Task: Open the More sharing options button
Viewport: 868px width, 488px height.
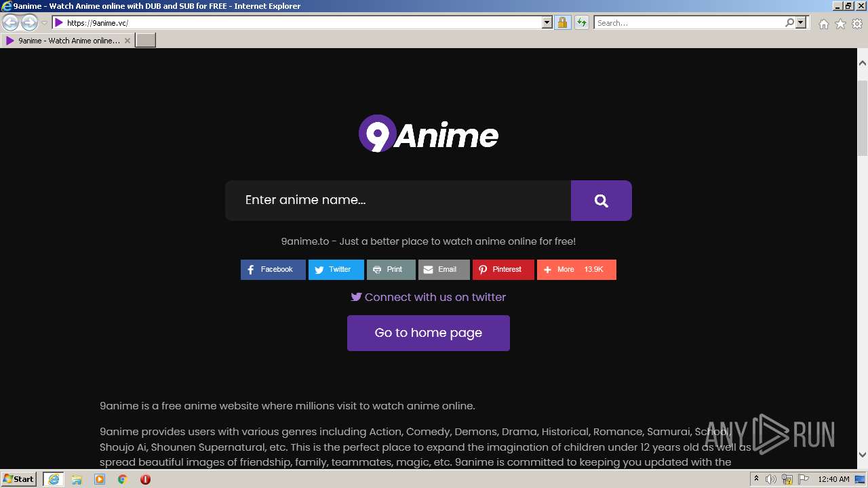Action: (x=576, y=270)
